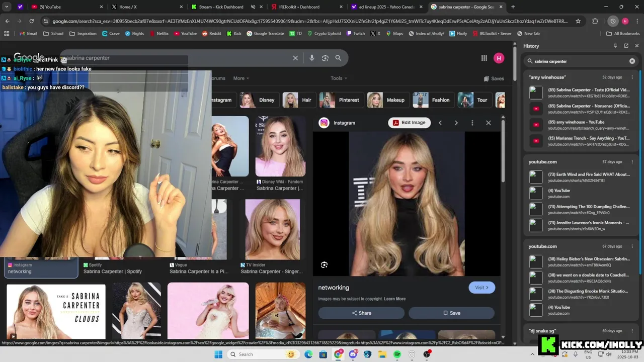The image size is (644, 362).
Task: Save the previewed image
Action: click(451, 313)
